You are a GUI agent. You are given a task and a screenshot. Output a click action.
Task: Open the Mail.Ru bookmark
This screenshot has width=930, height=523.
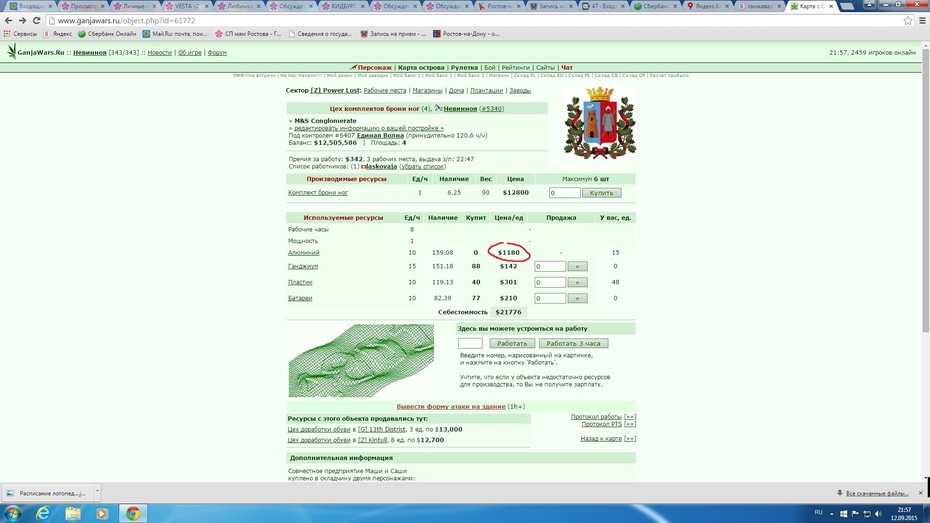174,34
